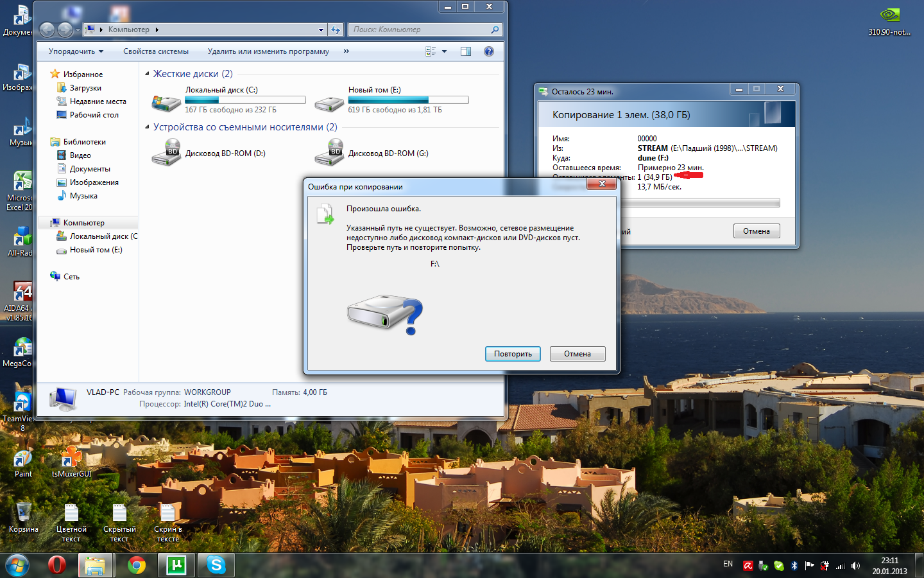Toggle the preview pane icon

[x=466, y=51]
